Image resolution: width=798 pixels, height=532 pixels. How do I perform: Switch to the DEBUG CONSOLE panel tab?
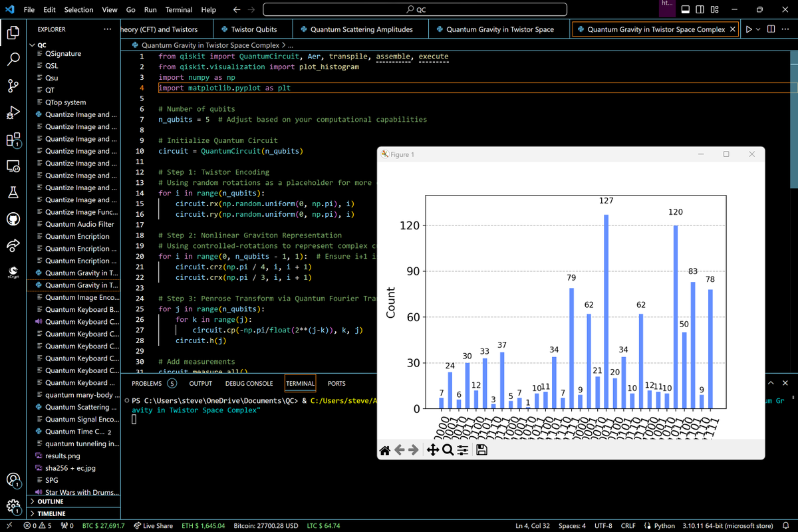click(x=249, y=383)
